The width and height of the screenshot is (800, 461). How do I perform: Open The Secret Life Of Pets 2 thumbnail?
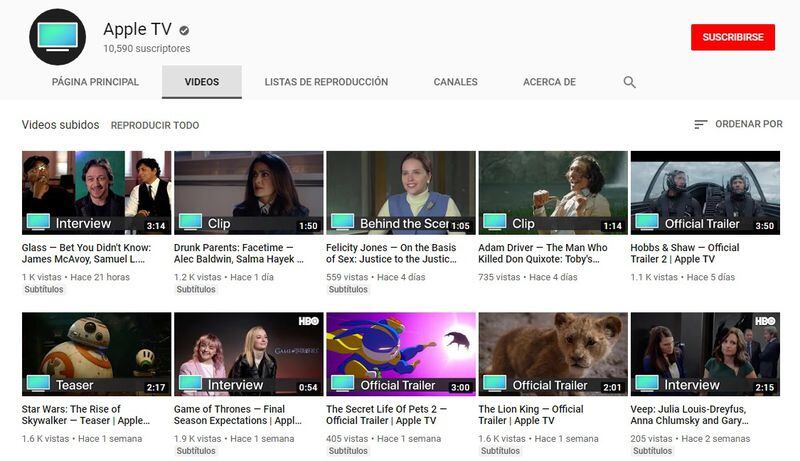click(x=401, y=354)
